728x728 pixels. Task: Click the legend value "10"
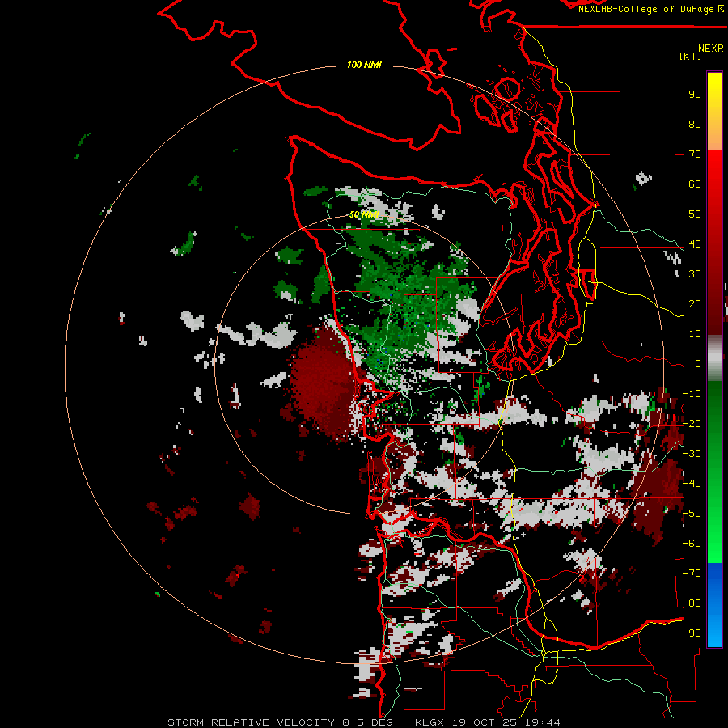pos(695,334)
